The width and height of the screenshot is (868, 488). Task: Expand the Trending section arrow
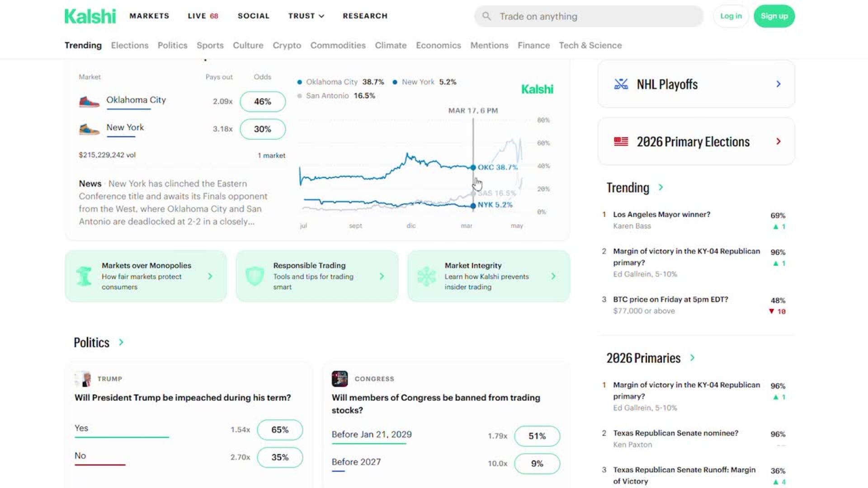661,187
